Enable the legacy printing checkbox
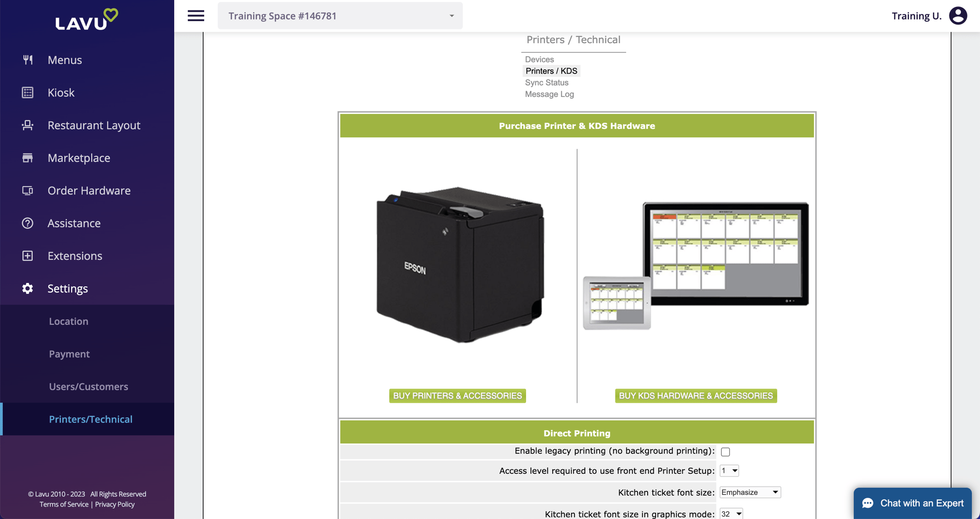This screenshot has height=519, width=980. coord(725,452)
